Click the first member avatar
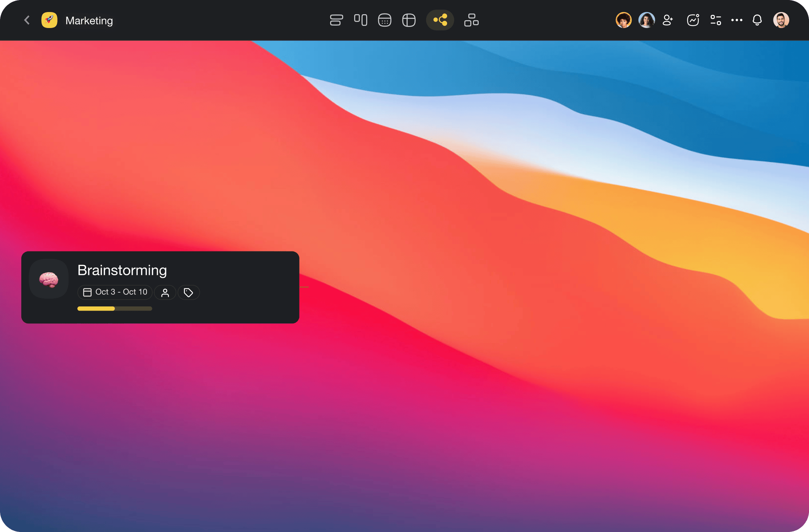The image size is (809, 532). click(623, 20)
